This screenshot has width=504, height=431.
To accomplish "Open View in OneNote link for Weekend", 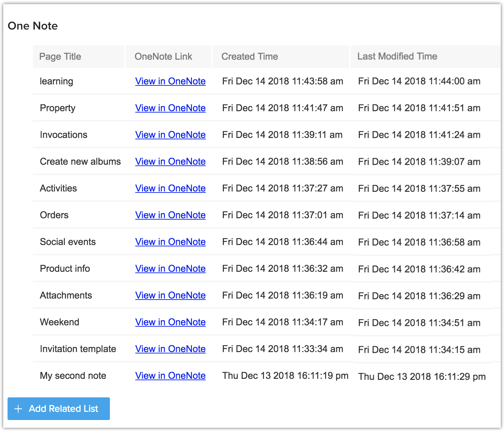I will [170, 322].
